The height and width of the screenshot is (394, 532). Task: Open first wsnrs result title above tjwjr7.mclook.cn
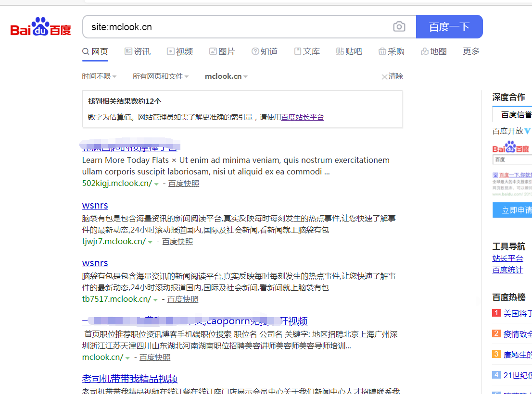95,205
